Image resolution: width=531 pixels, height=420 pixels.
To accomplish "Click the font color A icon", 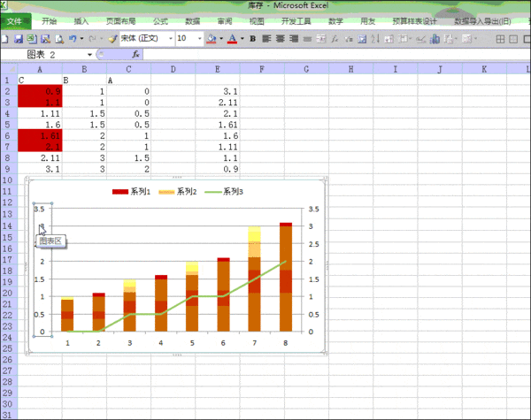I will pyautogui.click(x=232, y=39).
